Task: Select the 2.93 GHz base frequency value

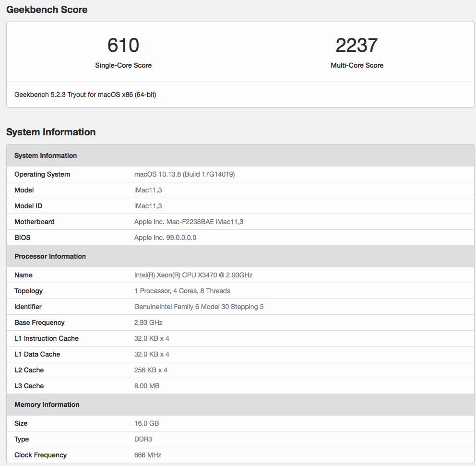Action: coord(148,323)
